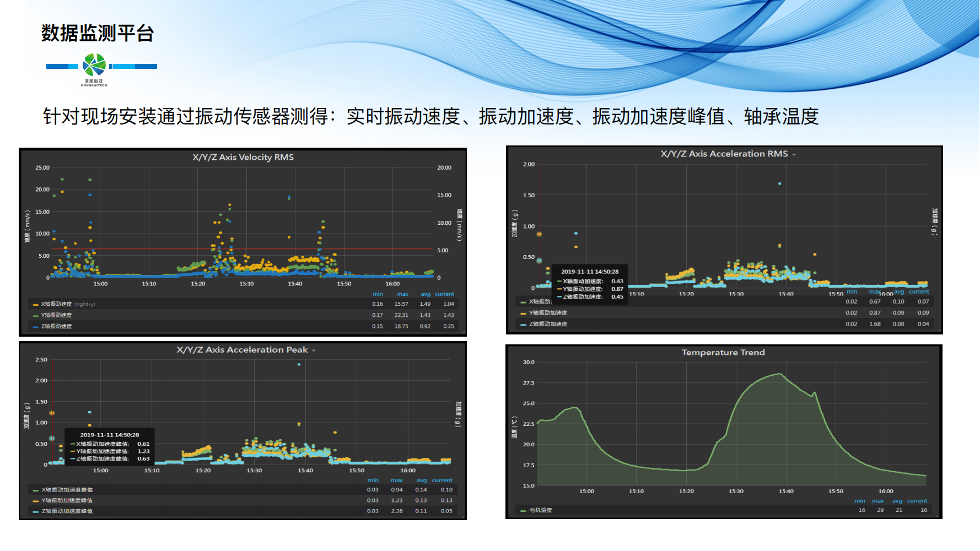Click the current column header under Acceleration Peak
Image resolution: width=980 pixels, height=551 pixels.
point(441,480)
